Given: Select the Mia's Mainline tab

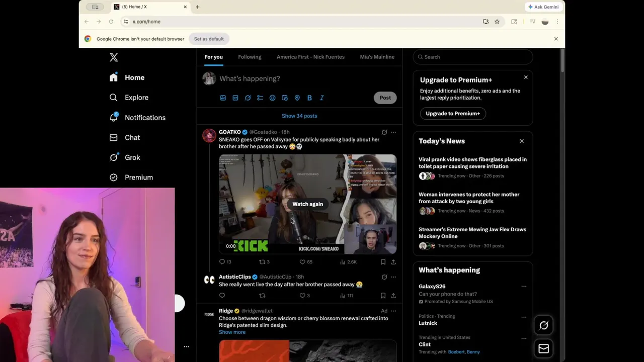Looking at the screenshot, I should [377, 57].
